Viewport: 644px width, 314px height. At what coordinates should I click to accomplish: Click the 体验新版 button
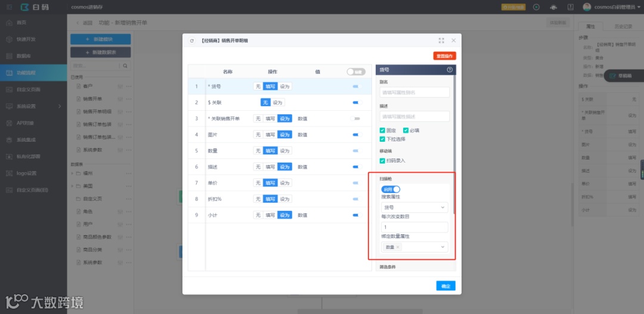click(558, 23)
